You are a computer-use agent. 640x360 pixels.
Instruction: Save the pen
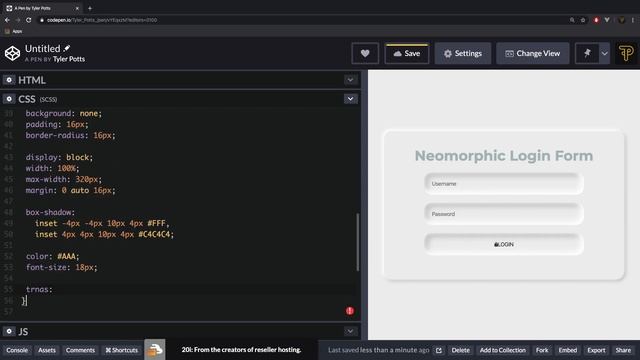407,53
